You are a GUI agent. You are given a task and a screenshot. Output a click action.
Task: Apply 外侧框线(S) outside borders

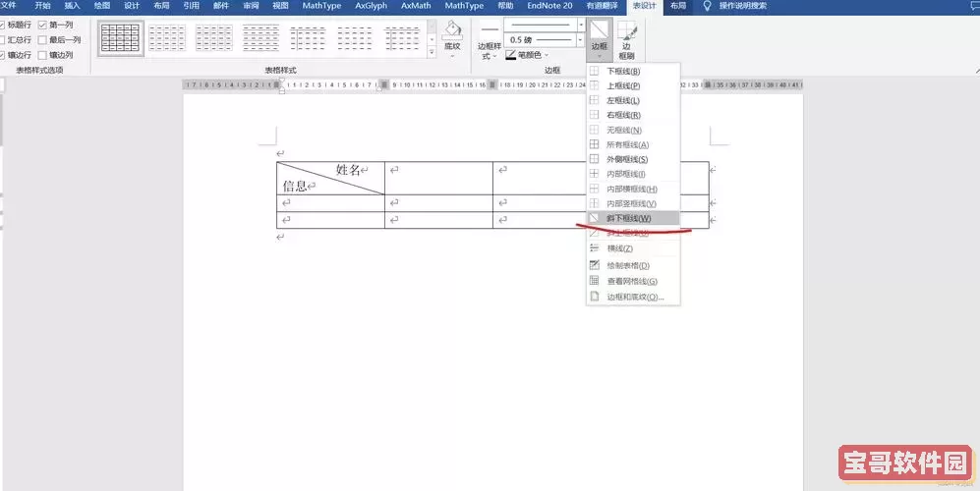[632, 159]
